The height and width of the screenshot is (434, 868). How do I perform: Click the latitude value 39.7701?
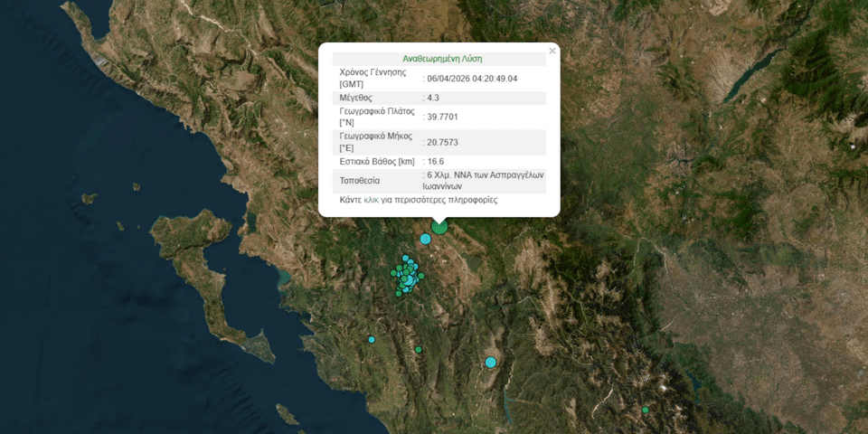coord(445,117)
